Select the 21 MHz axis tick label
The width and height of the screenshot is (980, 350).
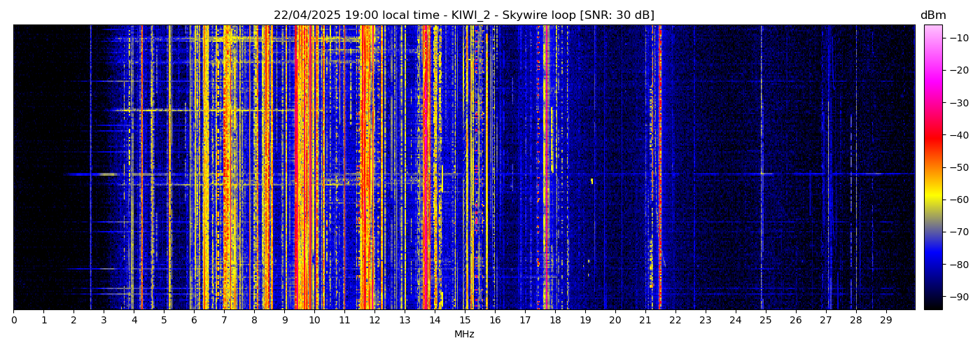(645, 321)
